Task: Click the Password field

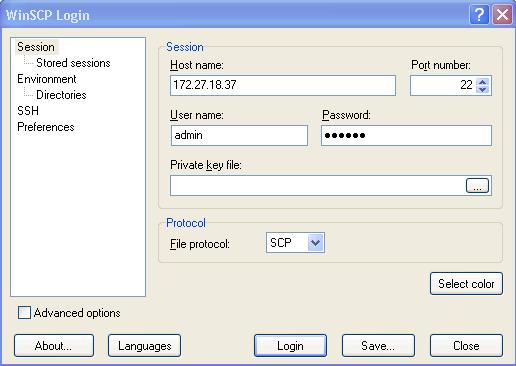Action: pos(406,135)
